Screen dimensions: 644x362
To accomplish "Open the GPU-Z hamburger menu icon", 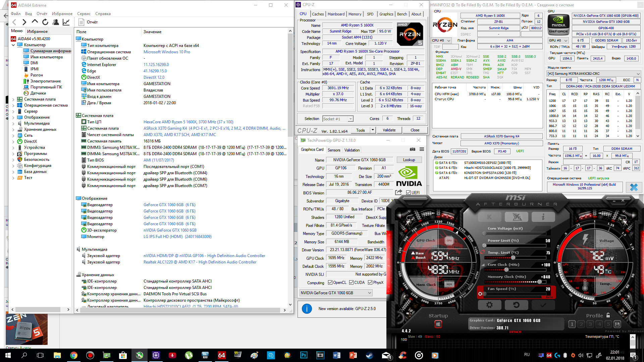I will [422, 149].
